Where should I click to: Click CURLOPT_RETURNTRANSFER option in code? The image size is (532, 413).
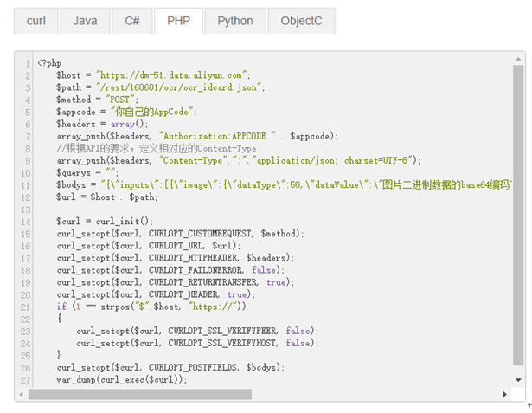tap(203, 282)
